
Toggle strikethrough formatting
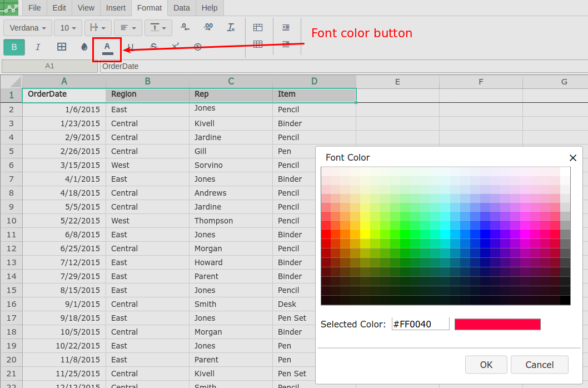[x=153, y=47]
